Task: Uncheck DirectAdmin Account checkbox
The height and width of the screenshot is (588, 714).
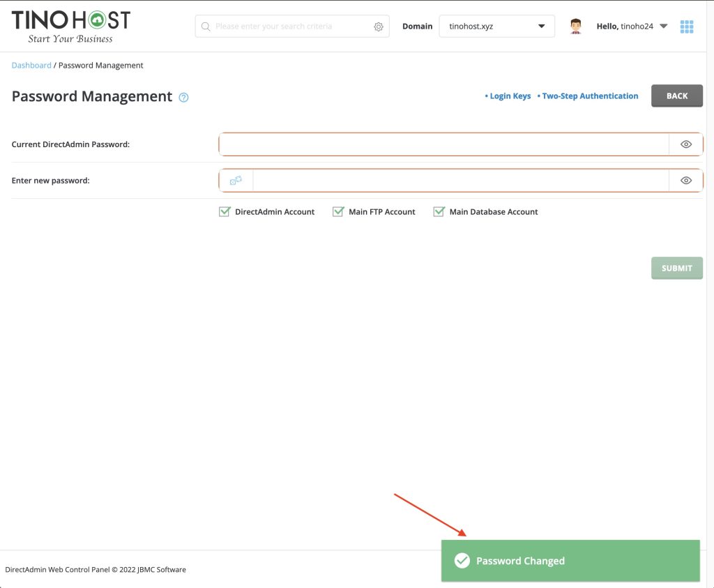Action: click(x=225, y=211)
